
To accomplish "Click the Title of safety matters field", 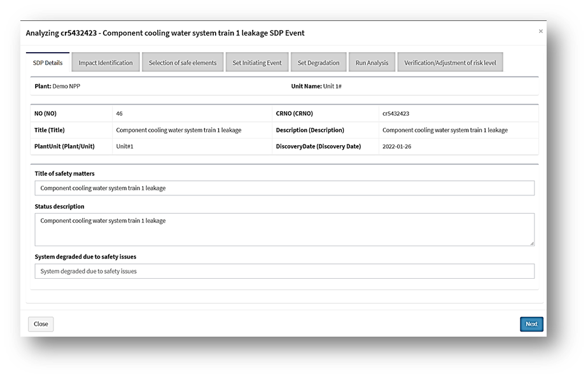I will pyautogui.click(x=284, y=188).
